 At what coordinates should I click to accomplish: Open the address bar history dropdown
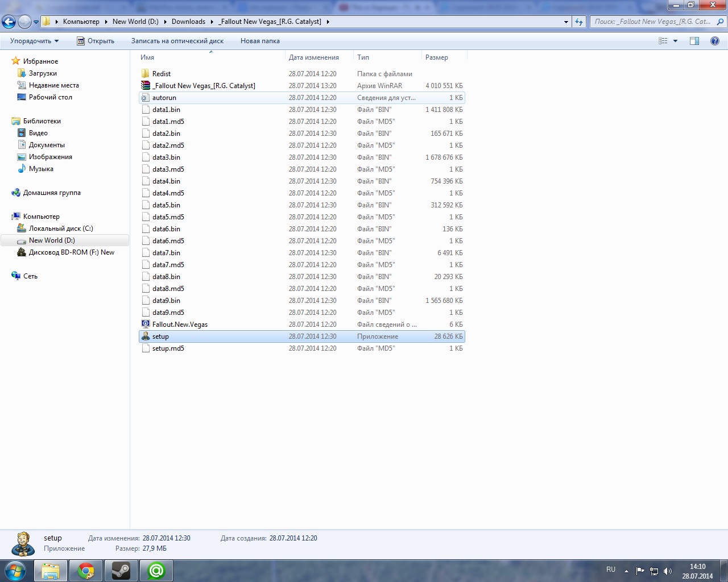pyautogui.click(x=566, y=22)
